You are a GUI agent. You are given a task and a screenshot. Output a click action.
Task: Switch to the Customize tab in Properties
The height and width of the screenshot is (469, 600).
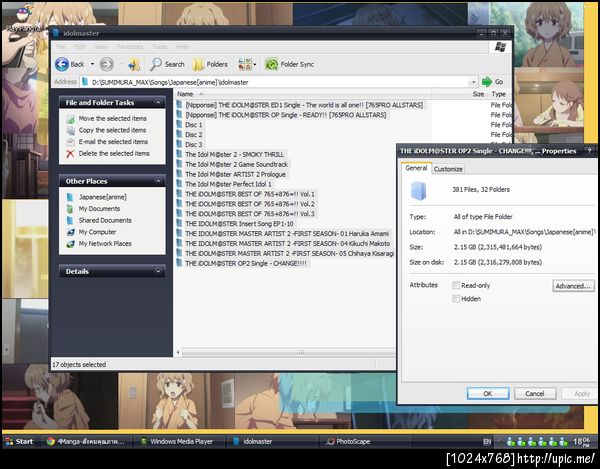pos(448,169)
